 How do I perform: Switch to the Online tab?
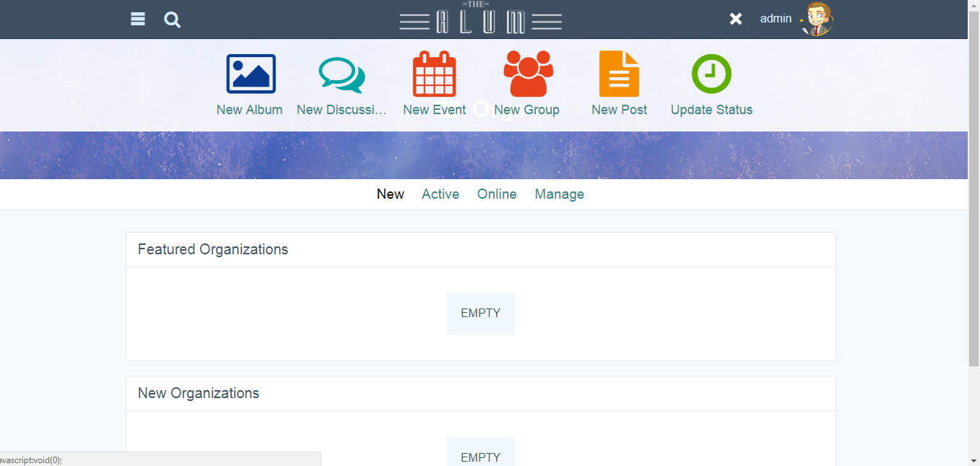[x=497, y=194]
